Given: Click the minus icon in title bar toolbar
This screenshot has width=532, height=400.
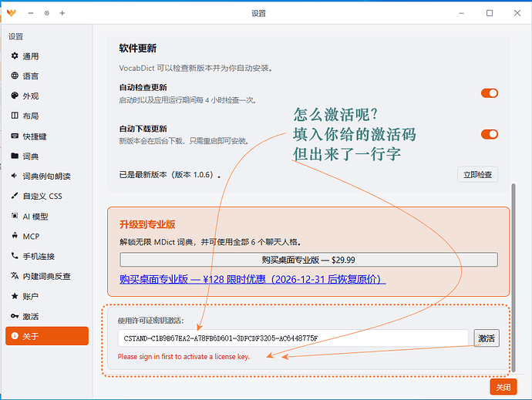Looking at the screenshot, I should (x=31, y=13).
